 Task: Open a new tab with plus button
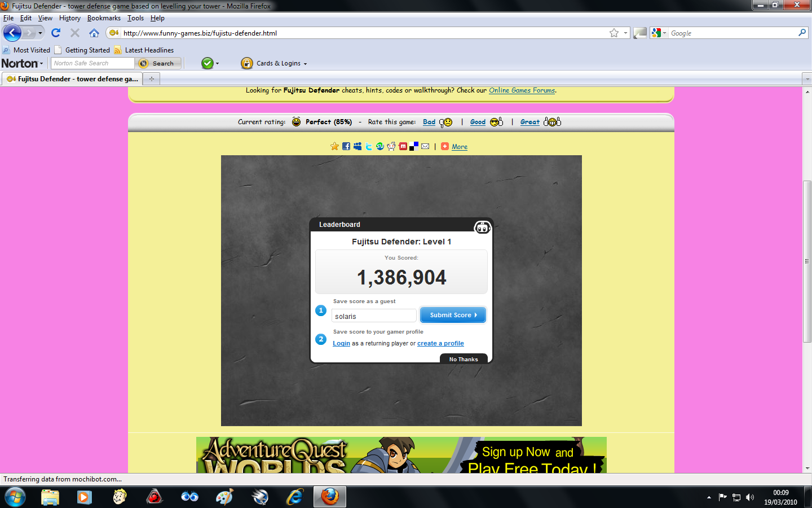[151, 79]
